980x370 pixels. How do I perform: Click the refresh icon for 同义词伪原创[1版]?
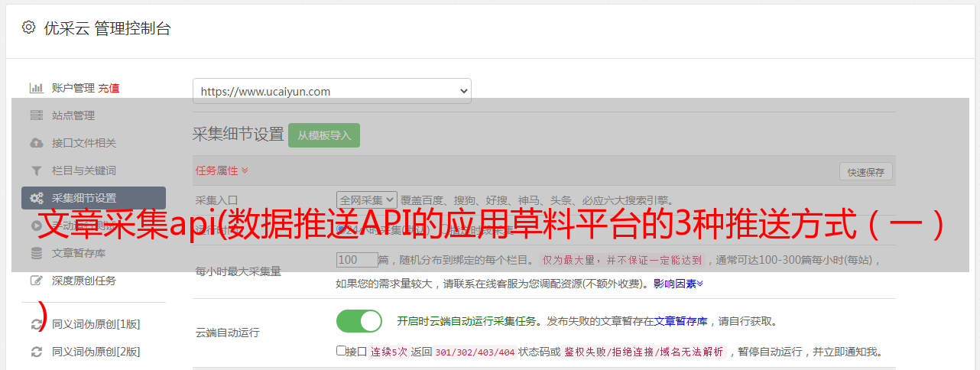36,324
